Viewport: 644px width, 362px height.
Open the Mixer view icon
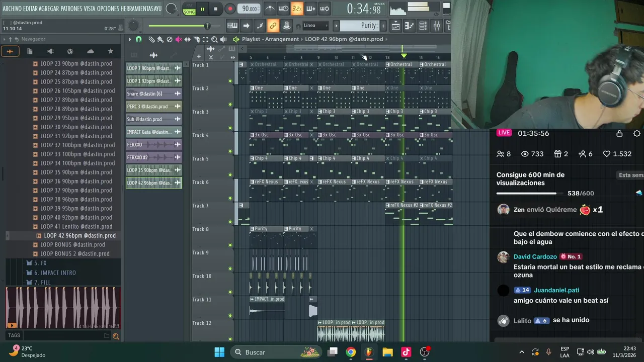[x=436, y=26]
